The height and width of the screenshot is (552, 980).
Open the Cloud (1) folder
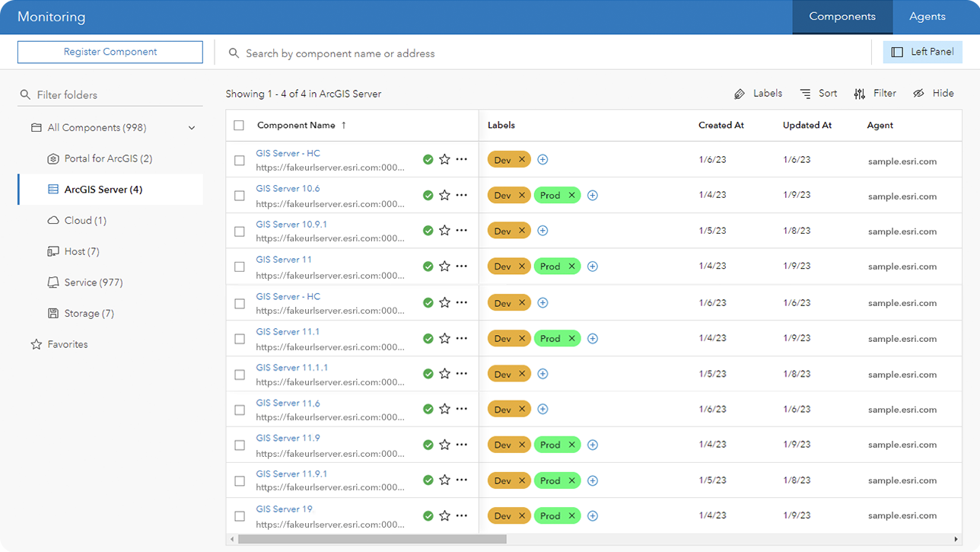click(85, 221)
